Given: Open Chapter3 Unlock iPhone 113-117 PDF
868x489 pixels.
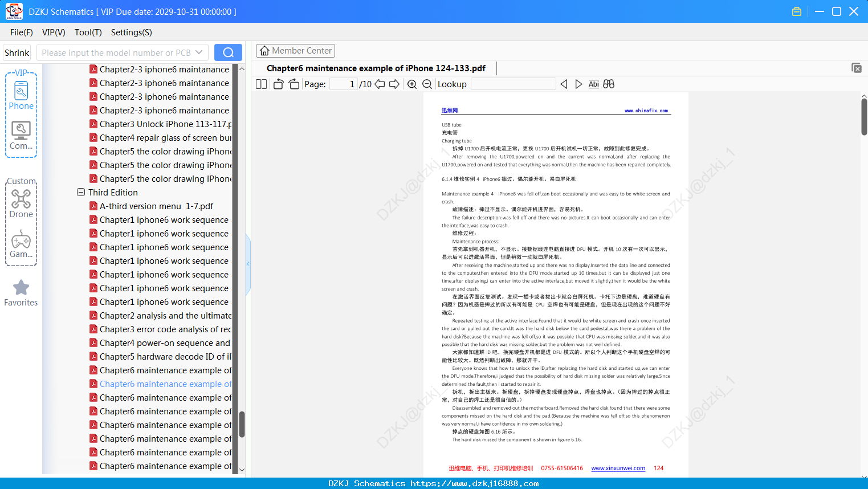Looking at the screenshot, I should [165, 124].
